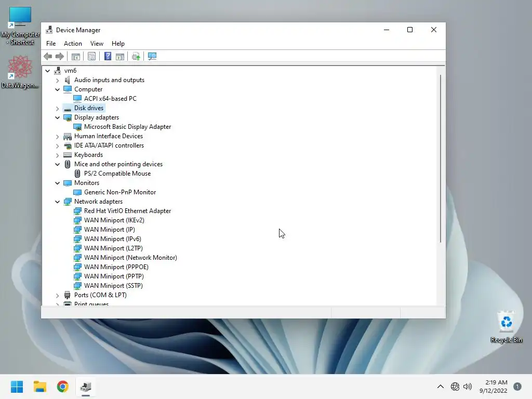The width and height of the screenshot is (532, 399).
Task: Select Red Hat VirtIO Ethernet Adapter
Action: pyautogui.click(x=128, y=211)
